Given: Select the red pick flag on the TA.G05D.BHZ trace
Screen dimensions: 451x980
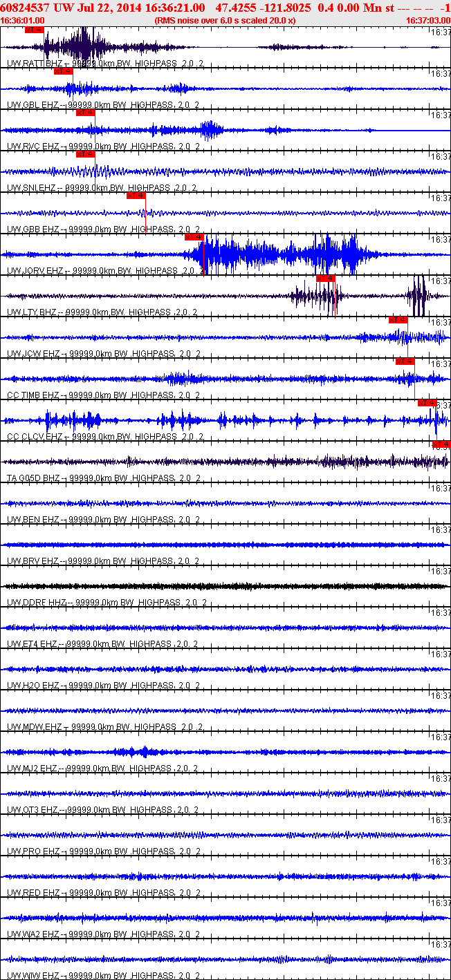Looking at the screenshot, I should click(x=441, y=444).
